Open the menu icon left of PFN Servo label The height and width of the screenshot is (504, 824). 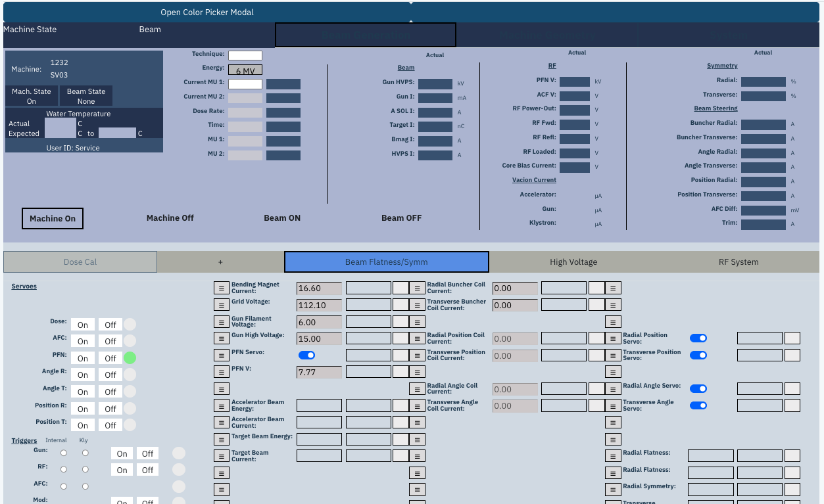(222, 355)
